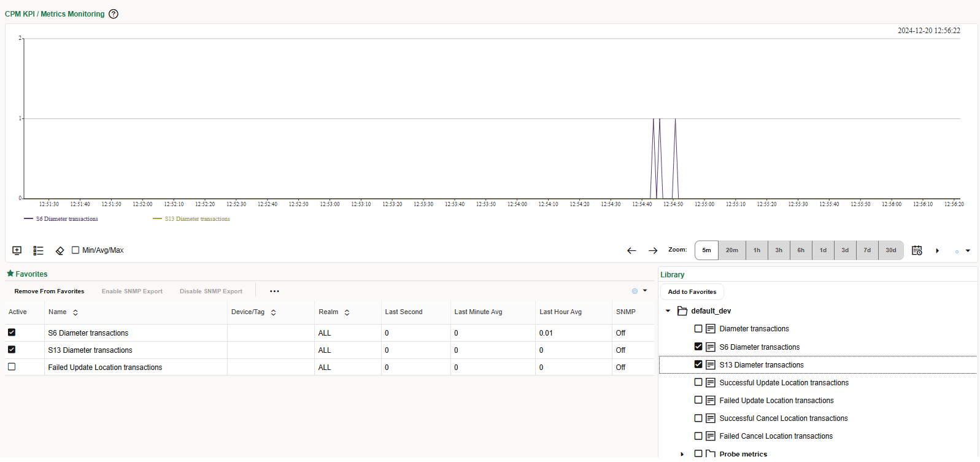This screenshot has height=462, width=980.
Task: Click Add to Favorites button
Action: pyautogui.click(x=692, y=292)
